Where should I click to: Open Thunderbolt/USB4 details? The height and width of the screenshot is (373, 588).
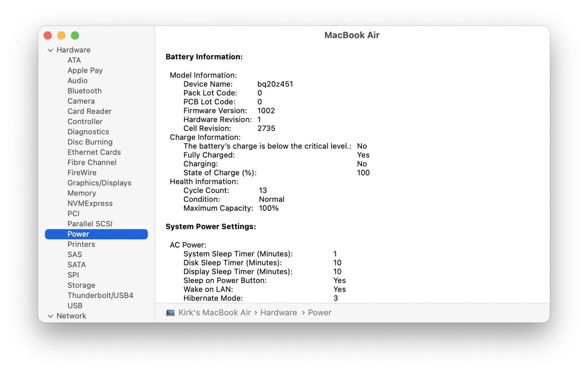pos(100,295)
